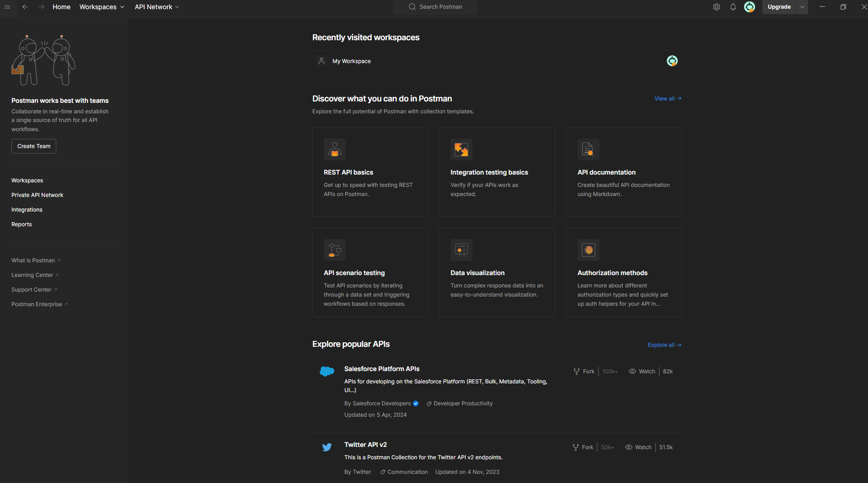Open the Postman Enterprise link
The height and width of the screenshot is (483, 868).
(x=39, y=304)
